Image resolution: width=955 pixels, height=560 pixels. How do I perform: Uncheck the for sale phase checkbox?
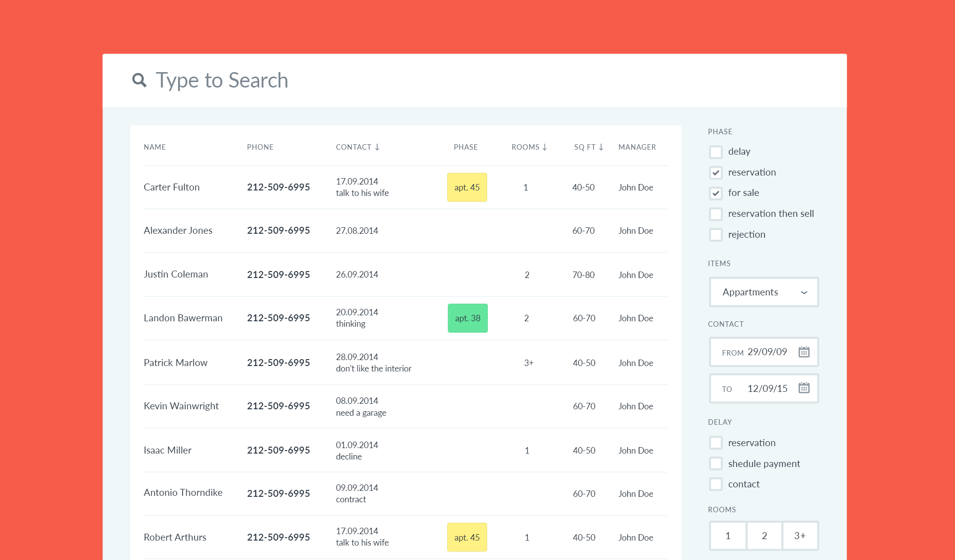point(716,193)
